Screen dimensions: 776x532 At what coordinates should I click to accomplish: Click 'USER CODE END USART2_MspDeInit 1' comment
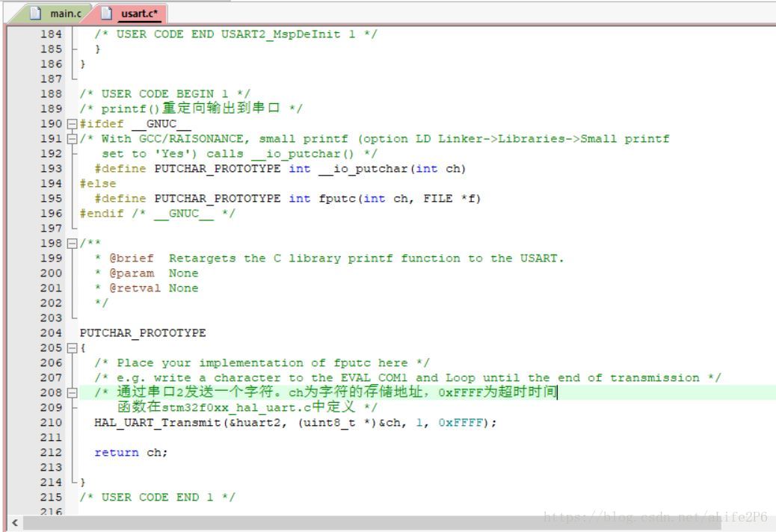[236, 34]
